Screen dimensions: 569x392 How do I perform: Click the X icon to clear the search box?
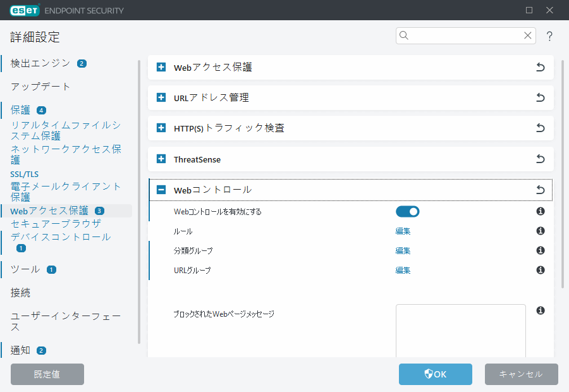coord(528,36)
